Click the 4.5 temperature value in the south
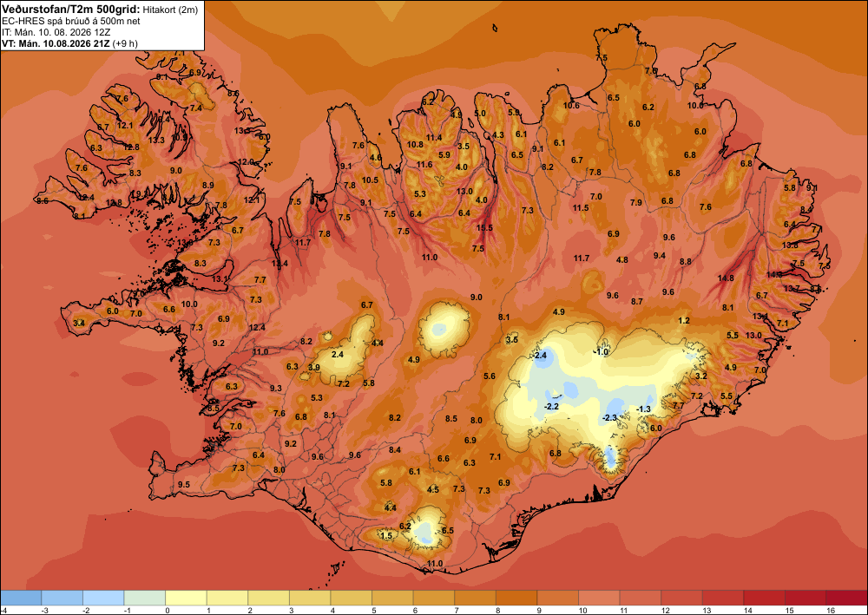868x615 pixels. (x=433, y=490)
